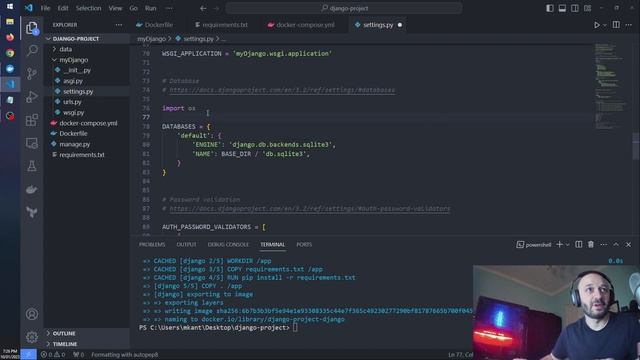640x360 pixels.
Task: Open the Run and Debug view
Action: (32, 97)
